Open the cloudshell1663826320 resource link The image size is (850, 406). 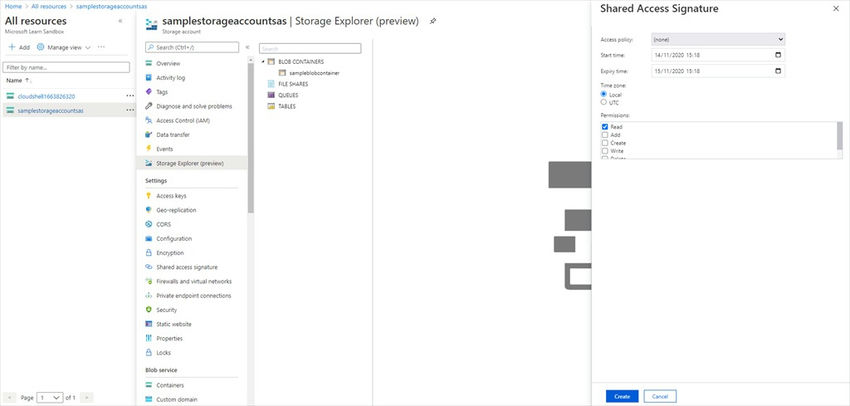coord(46,96)
